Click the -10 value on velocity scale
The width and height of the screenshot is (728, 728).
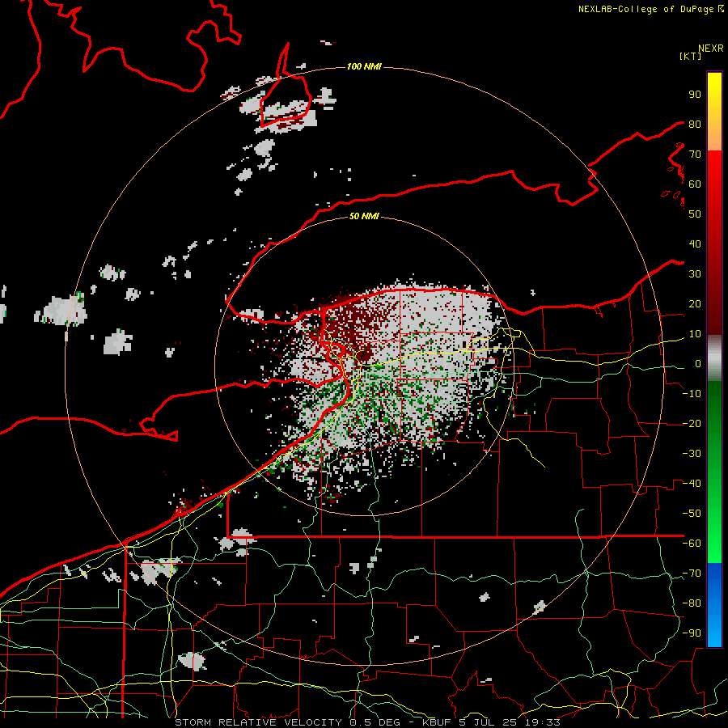(x=692, y=394)
